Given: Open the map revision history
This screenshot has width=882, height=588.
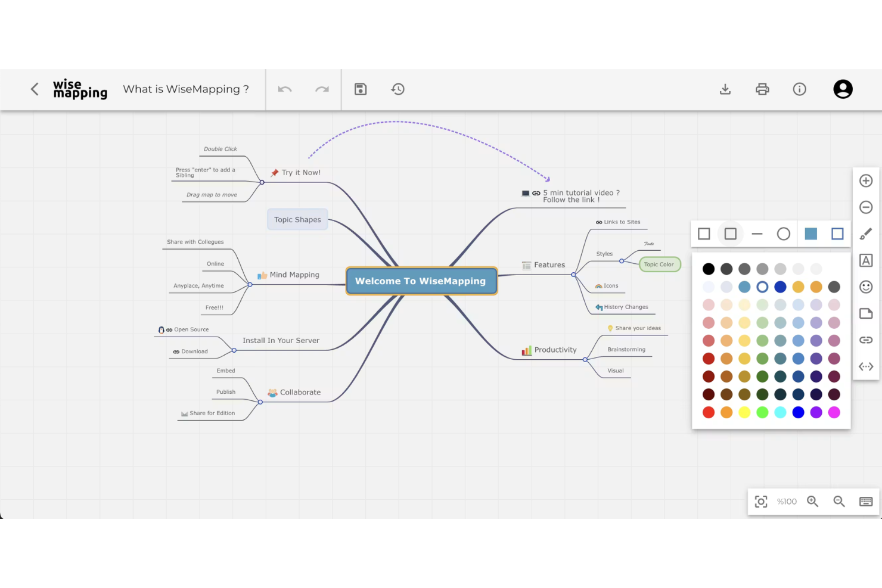Looking at the screenshot, I should 397,89.
